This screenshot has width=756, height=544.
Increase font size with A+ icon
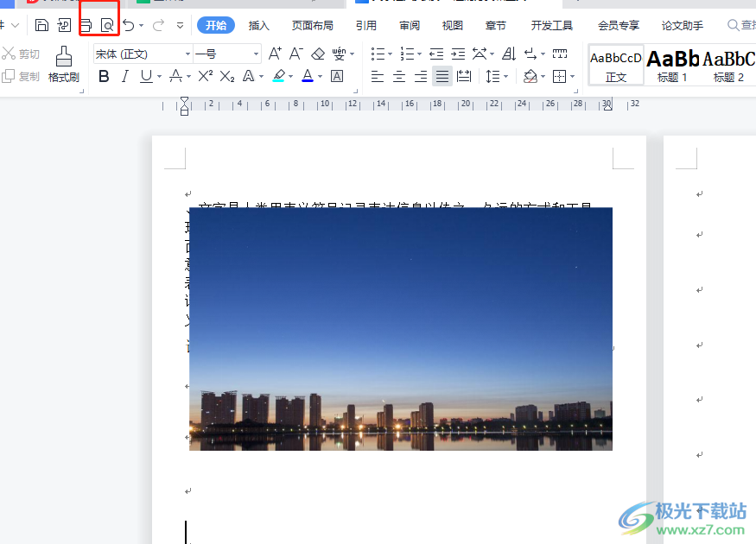(x=275, y=54)
